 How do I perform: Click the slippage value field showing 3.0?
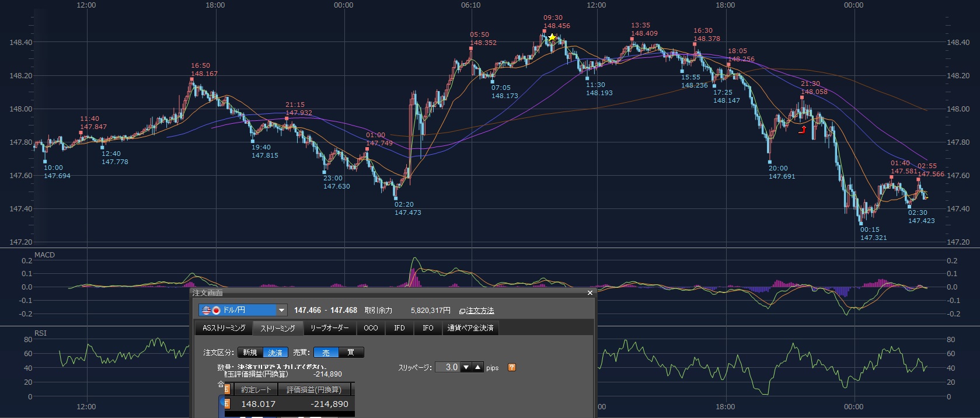pos(451,367)
